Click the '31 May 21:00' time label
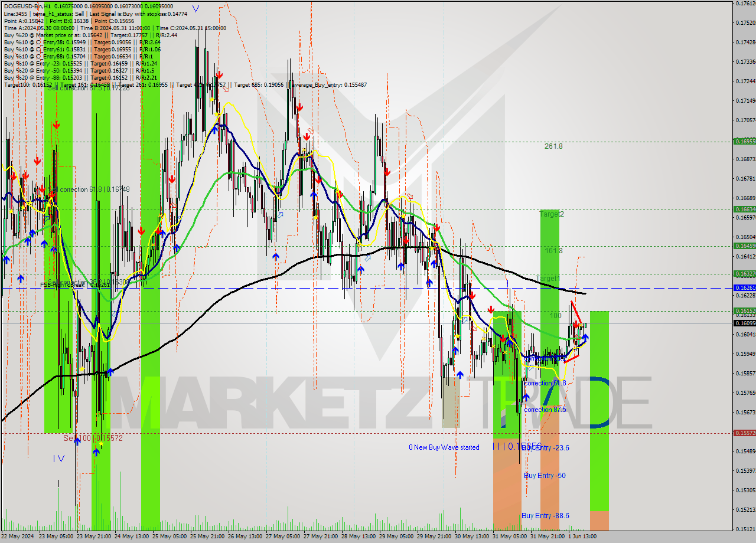 tap(548, 537)
